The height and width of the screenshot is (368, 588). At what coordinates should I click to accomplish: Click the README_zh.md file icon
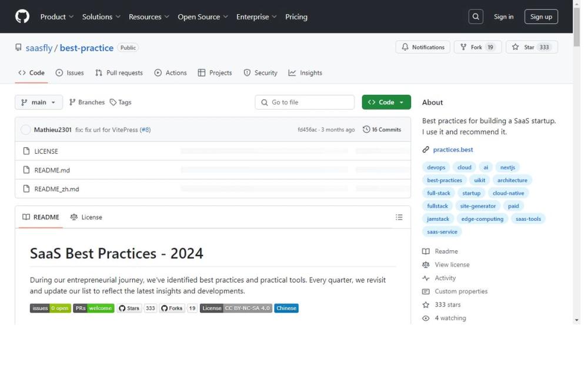click(x=26, y=188)
